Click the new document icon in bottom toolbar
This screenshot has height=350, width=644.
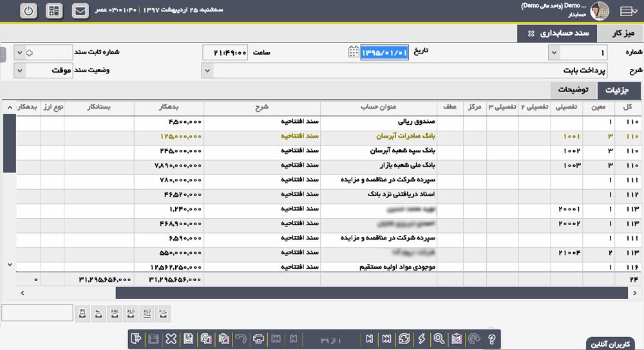(x=189, y=339)
